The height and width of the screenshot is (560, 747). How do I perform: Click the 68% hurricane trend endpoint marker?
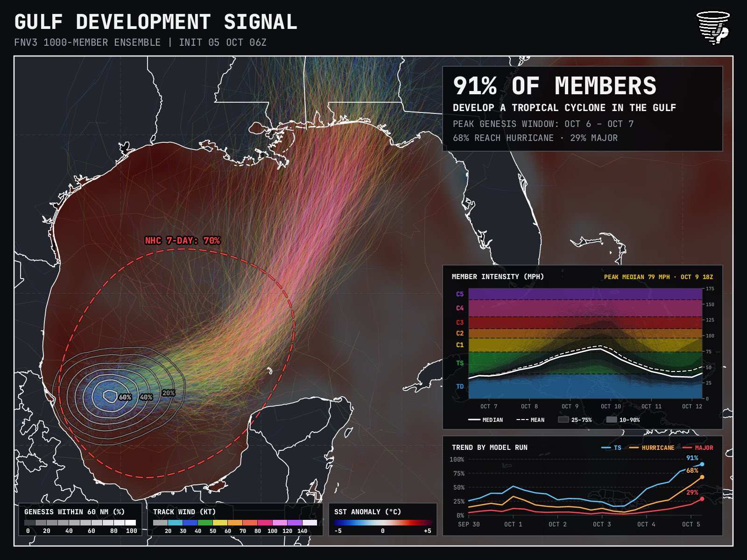702,477
